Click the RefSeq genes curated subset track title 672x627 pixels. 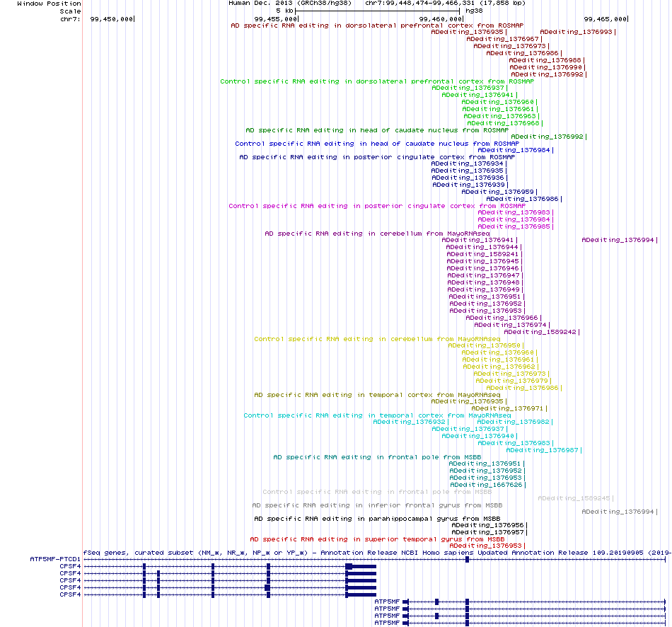point(377,553)
